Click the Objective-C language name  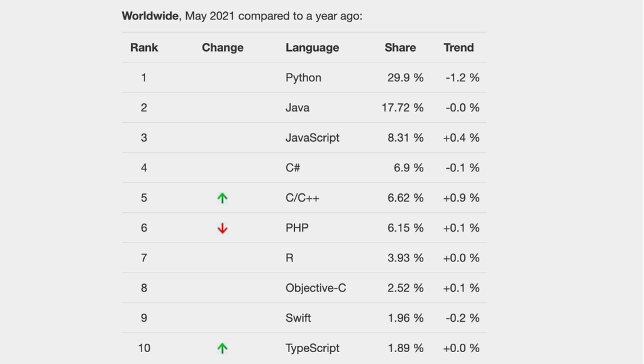[x=316, y=288]
